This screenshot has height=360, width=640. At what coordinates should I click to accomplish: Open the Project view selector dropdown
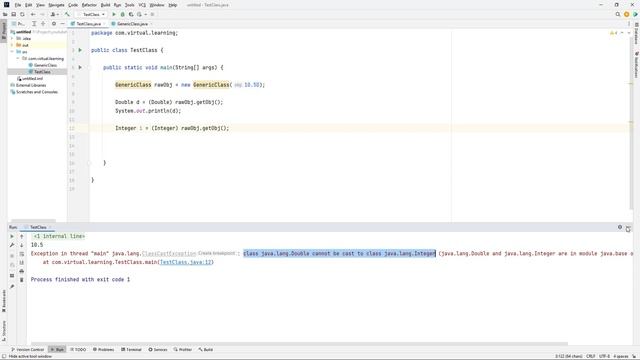(18, 24)
